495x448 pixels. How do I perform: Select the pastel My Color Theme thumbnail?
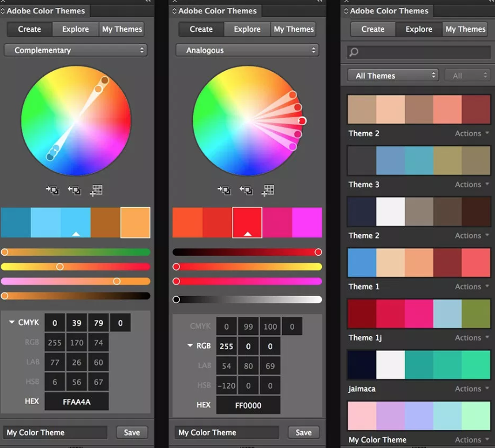coord(419,416)
